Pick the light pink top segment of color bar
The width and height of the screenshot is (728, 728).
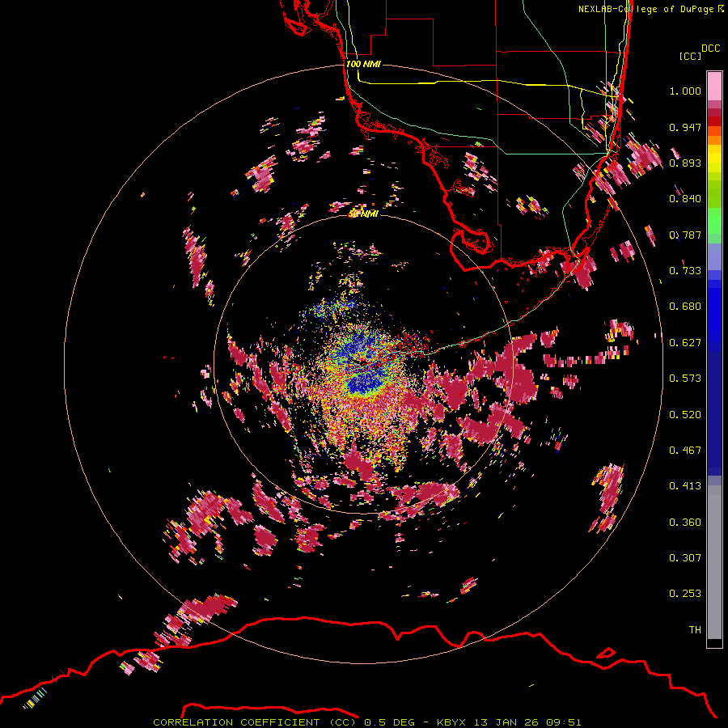click(x=714, y=86)
